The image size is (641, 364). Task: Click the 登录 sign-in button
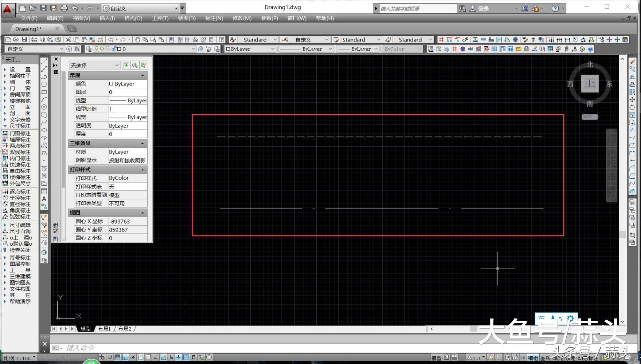[x=484, y=8]
